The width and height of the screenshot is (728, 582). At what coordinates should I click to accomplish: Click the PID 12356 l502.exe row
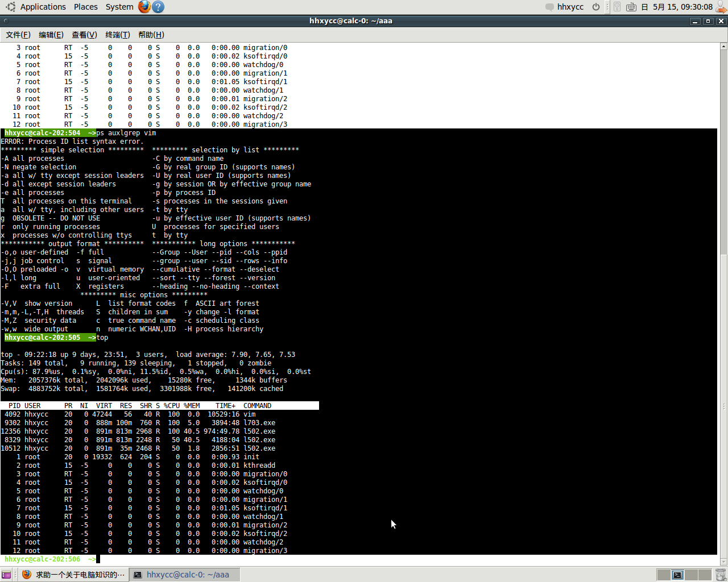pos(159,431)
